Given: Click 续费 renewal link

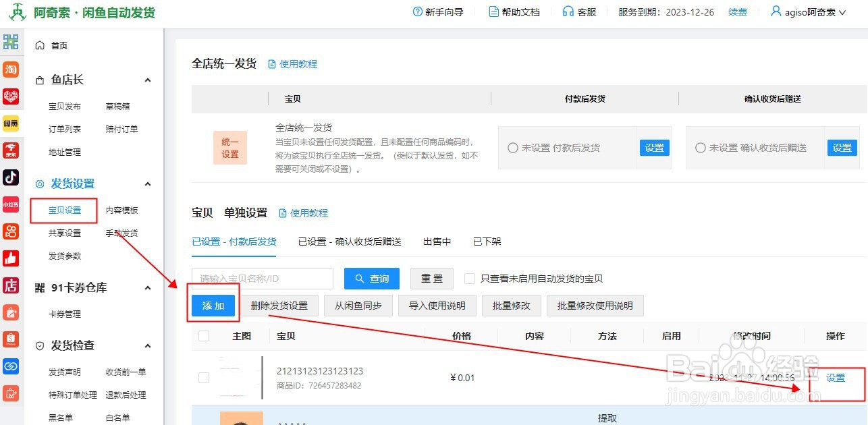Looking at the screenshot, I should (738, 12).
